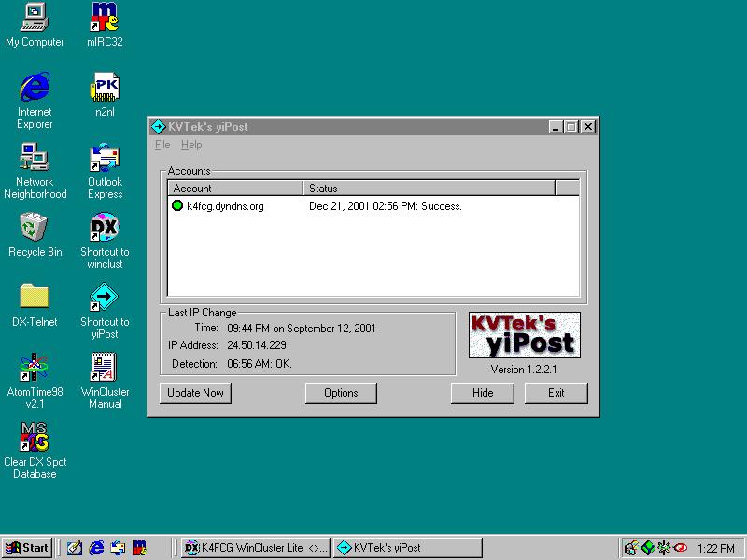Hide the yiPost window with Hide button
The height and width of the screenshot is (560, 747).
click(x=483, y=393)
